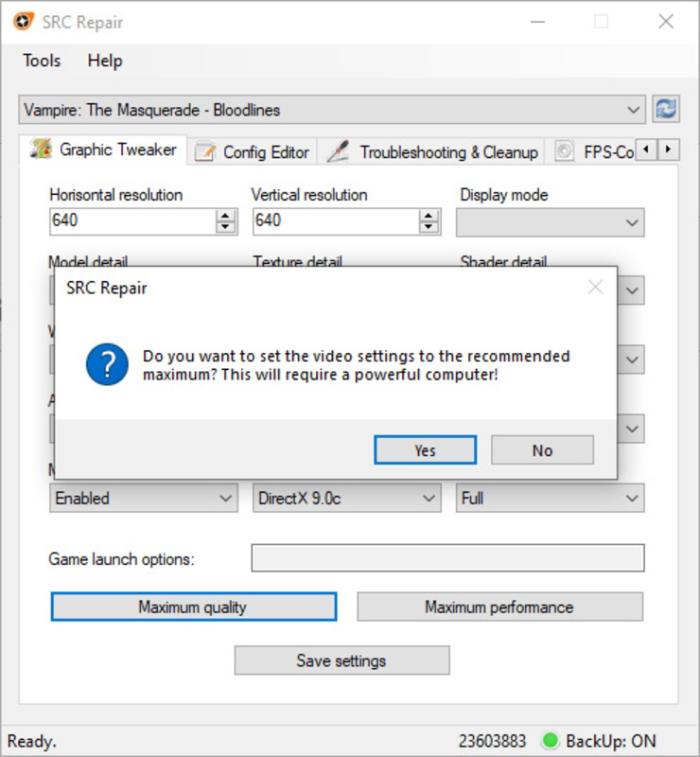Image resolution: width=700 pixels, height=757 pixels.
Task: Click the Save settings button
Action: tap(341, 660)
